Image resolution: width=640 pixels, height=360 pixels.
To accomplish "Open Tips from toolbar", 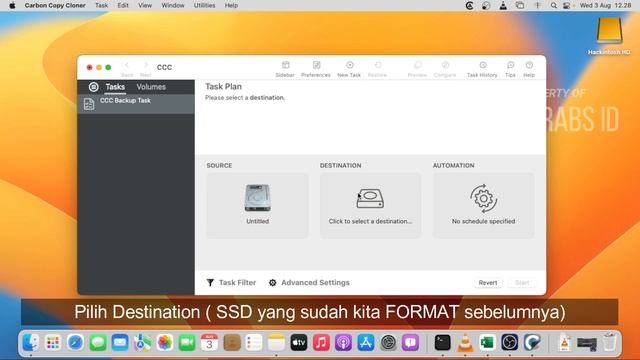I will [510, 69].
